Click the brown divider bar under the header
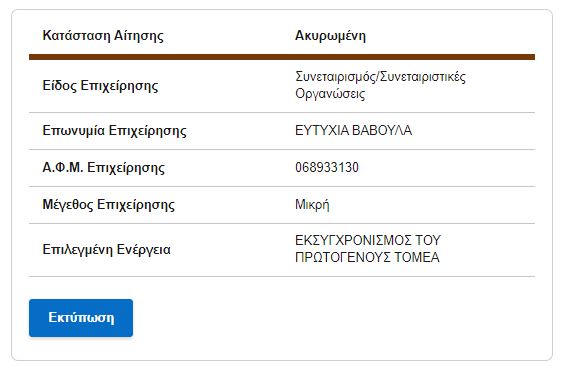The height and width of the screenshot is (377, 564). (x=282, y=57)
